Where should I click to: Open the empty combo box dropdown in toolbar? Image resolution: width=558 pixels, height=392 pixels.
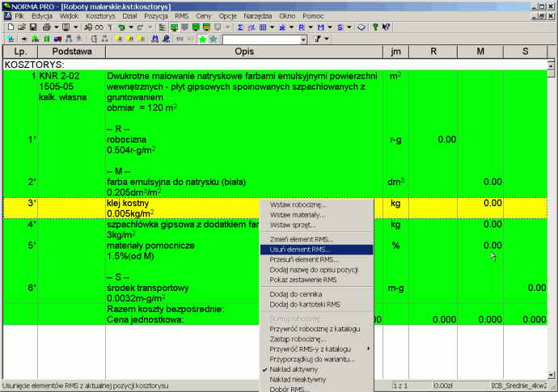coord(303,39)
